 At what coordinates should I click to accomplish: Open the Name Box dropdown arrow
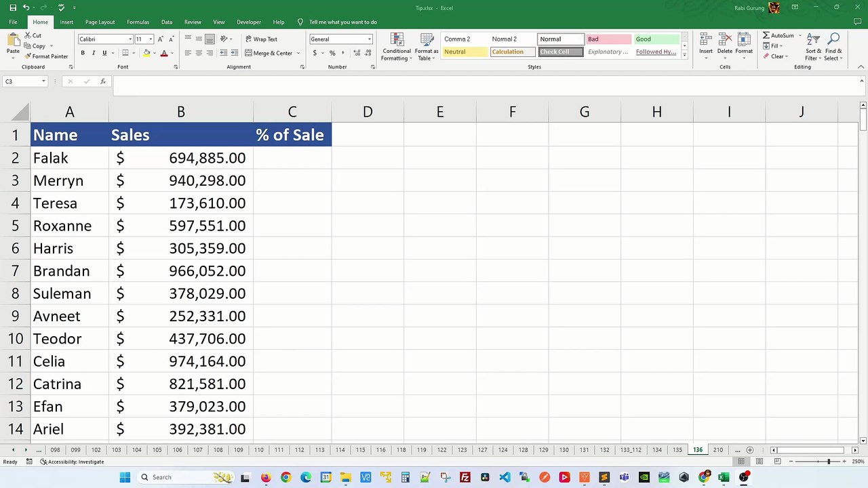(43, 81)
